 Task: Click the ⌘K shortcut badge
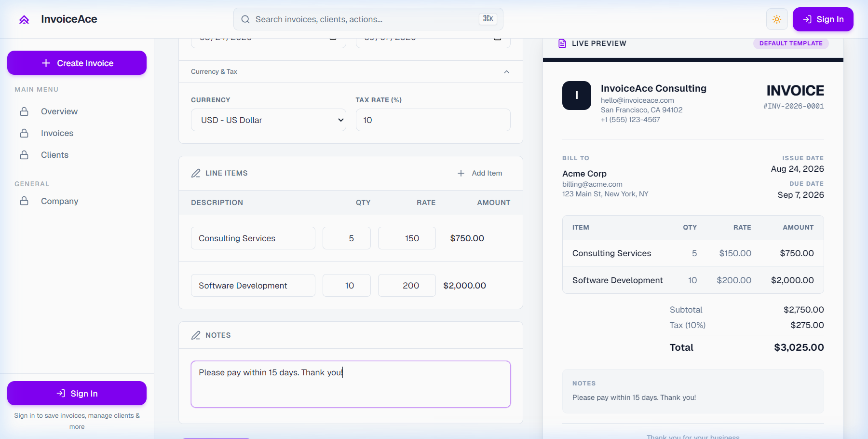tap(488, 19)
